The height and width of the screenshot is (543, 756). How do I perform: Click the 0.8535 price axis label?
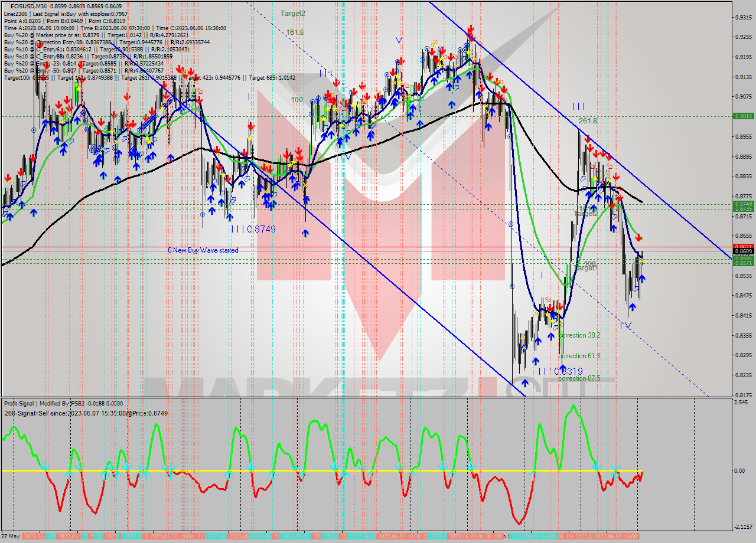point(743,276)
